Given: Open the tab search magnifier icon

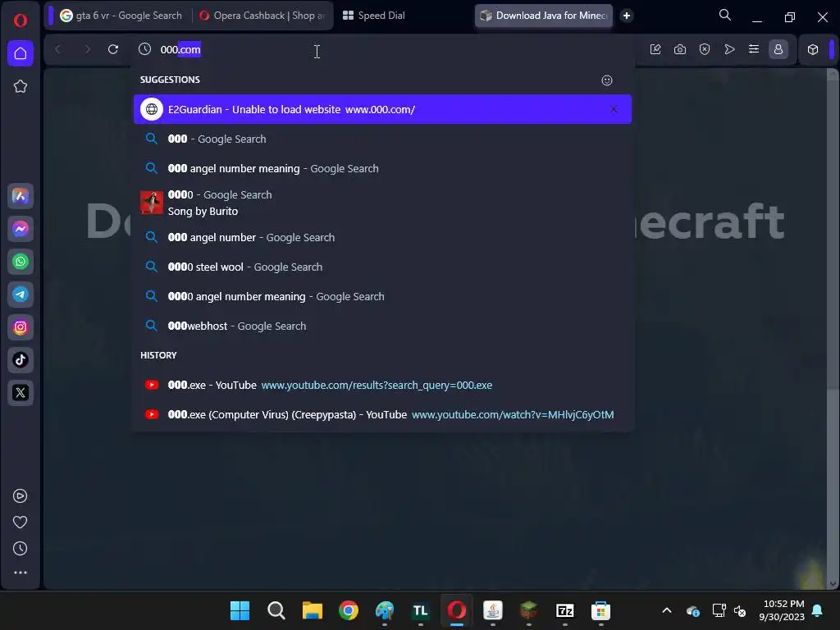Looking at the screenshot, I should pyautogui.click(x=725, y=15).
